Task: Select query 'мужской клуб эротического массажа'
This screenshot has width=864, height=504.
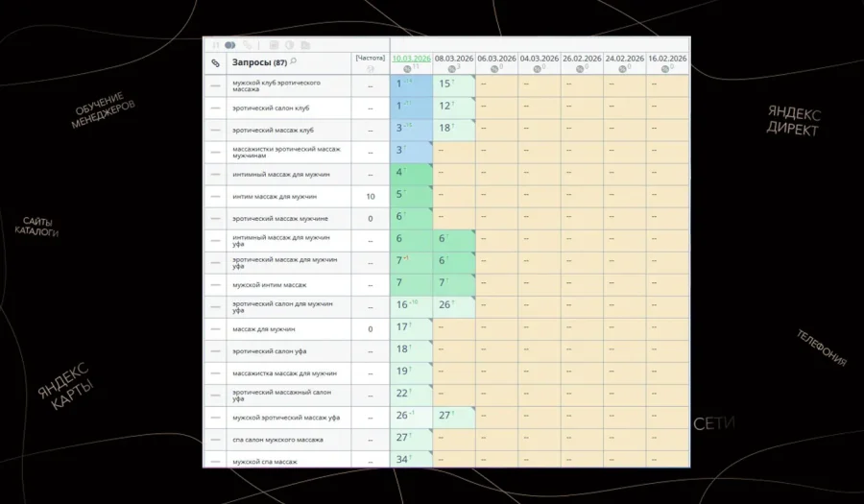Action: pyautogui.click(x=276, y=86)
